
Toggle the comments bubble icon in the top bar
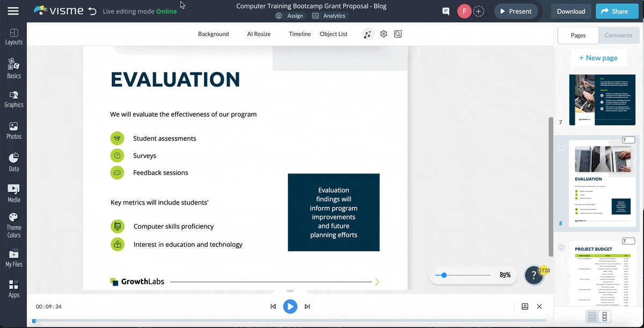pyautogui.click(x=445, y=11)
